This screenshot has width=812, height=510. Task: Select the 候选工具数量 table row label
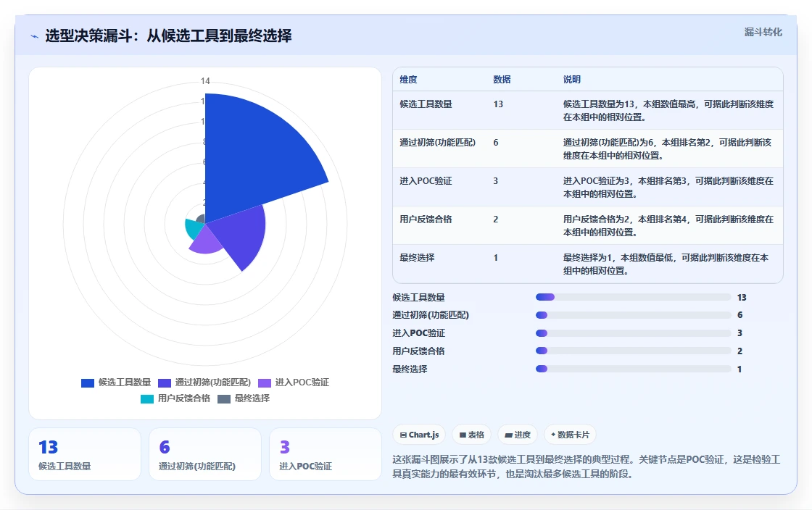pyautogui.click(x=426, y=104)
